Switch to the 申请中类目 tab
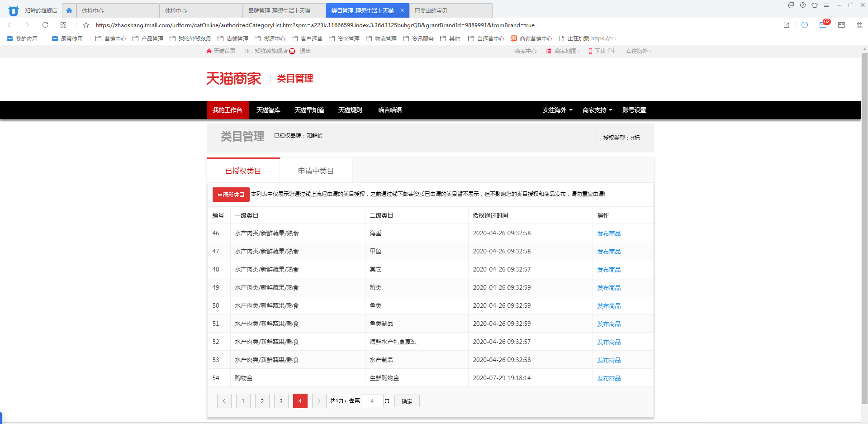The height and width of the screenshot is (424, 868). pos(316,171)
